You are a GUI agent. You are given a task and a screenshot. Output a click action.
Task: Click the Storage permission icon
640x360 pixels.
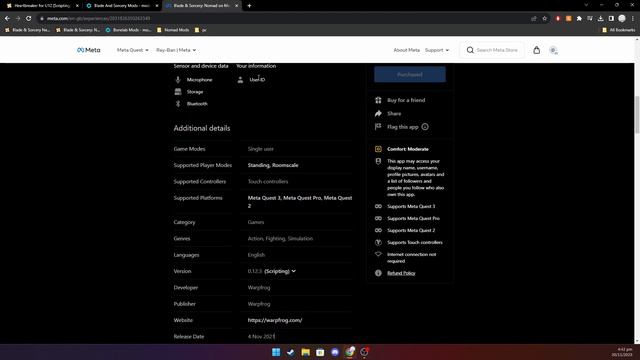coord(178,92)
